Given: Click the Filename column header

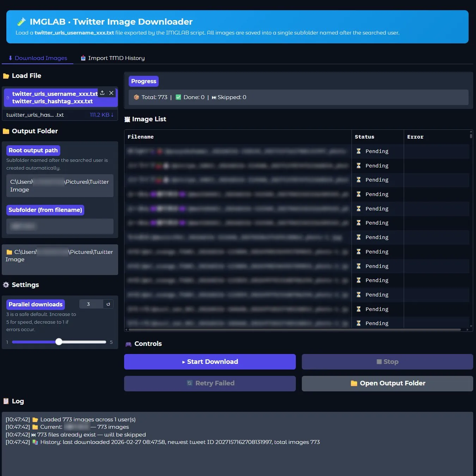Looking at the screenshot, I should [x=238, y=137].
